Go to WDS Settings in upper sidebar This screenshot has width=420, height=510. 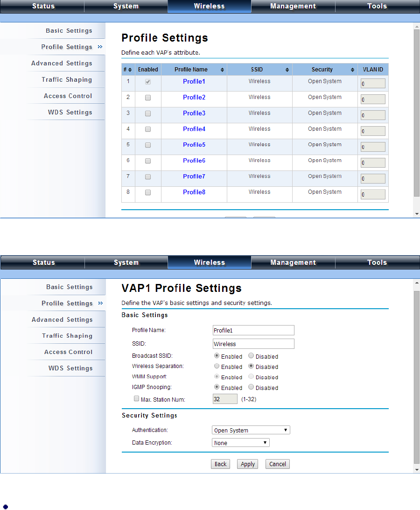[x=70, y=112]
